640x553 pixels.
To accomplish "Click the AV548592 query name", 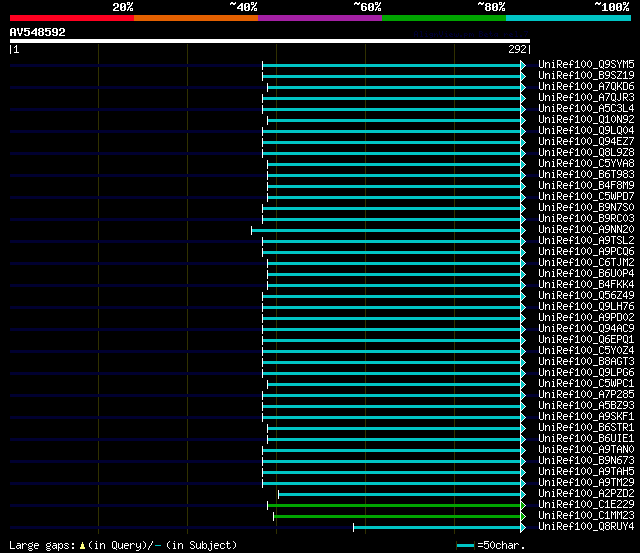I will [38, 32].
